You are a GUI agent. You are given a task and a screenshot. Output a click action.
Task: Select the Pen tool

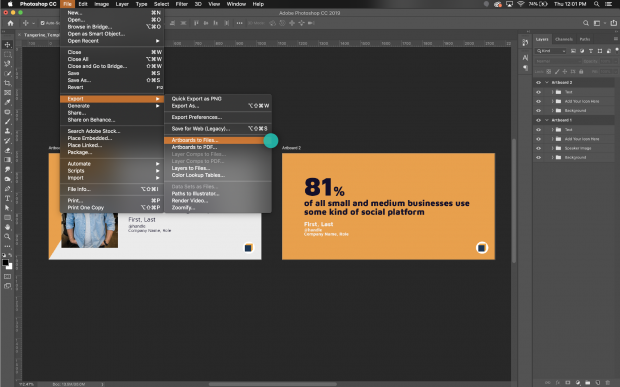(x=8, y=189)
